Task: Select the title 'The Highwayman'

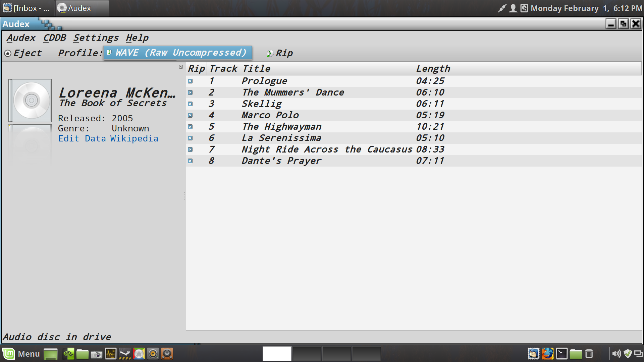Action: (x=282, y=127)
